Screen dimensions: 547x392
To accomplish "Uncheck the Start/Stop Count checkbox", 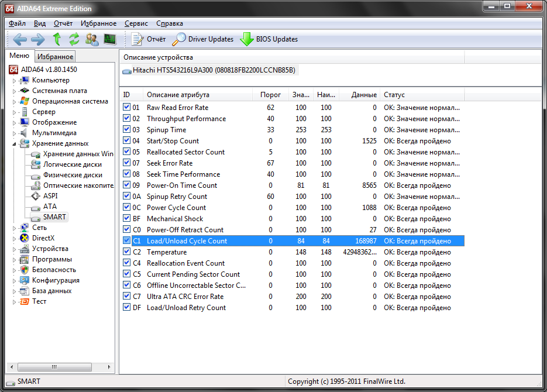I will (126, 140).
